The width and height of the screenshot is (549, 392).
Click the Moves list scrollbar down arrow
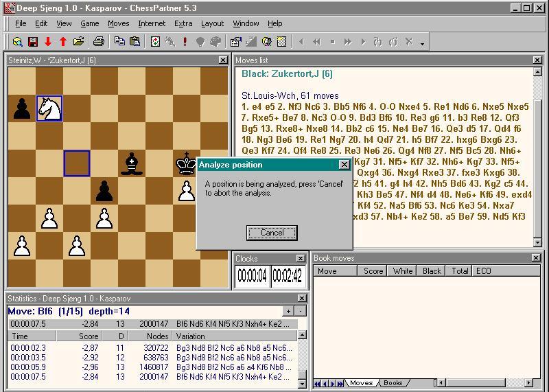(x=538, y=242)
